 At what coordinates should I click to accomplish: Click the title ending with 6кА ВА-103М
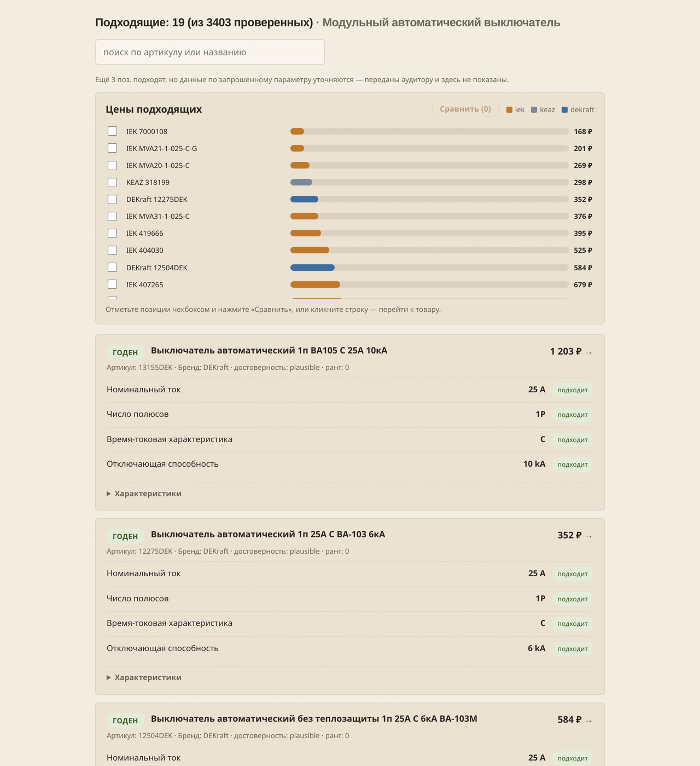(314, 718)
